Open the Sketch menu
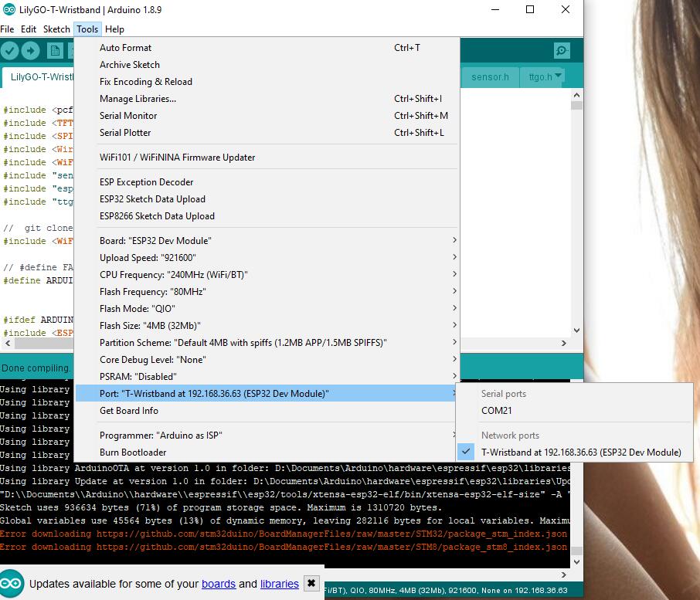700x600 pixels. (x=56, y=29)
